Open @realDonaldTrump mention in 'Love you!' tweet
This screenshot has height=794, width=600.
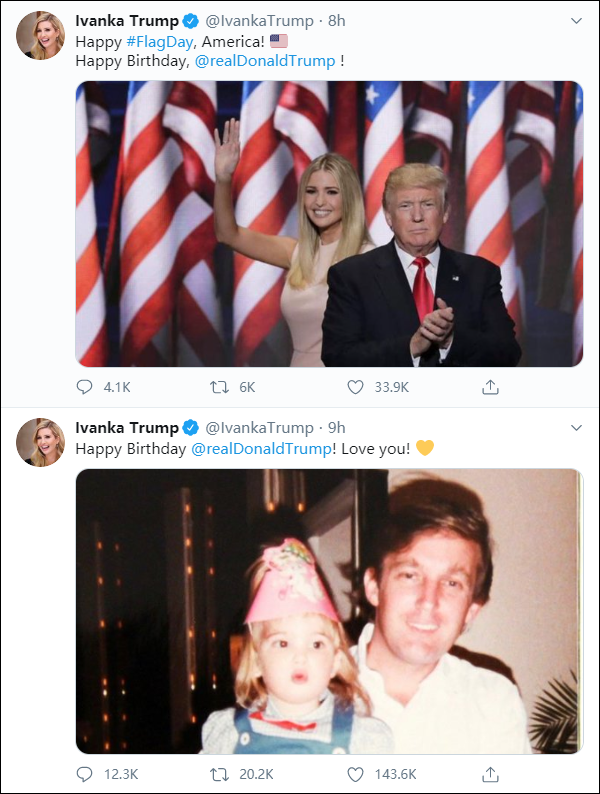[x=261, y=449]
